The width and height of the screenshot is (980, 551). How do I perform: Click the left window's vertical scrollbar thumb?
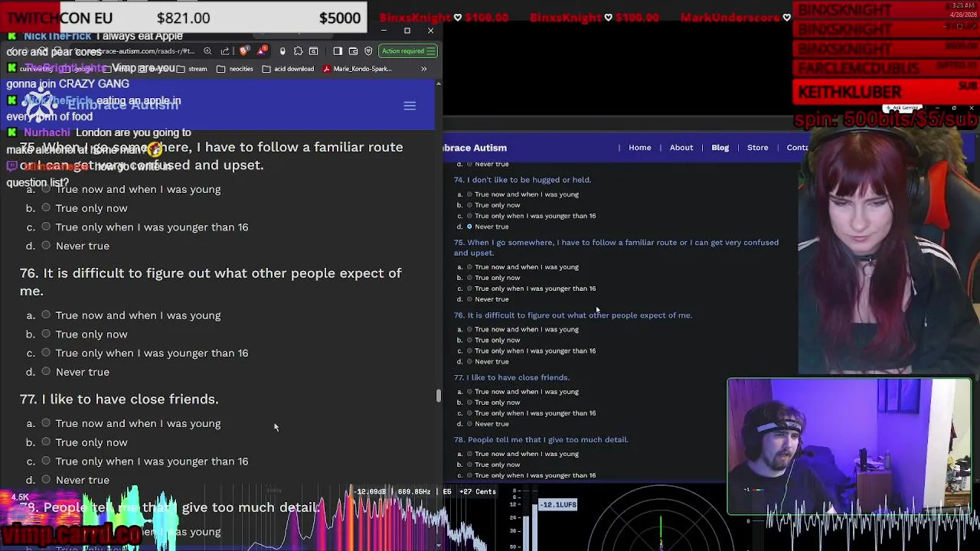click(439, 395)
